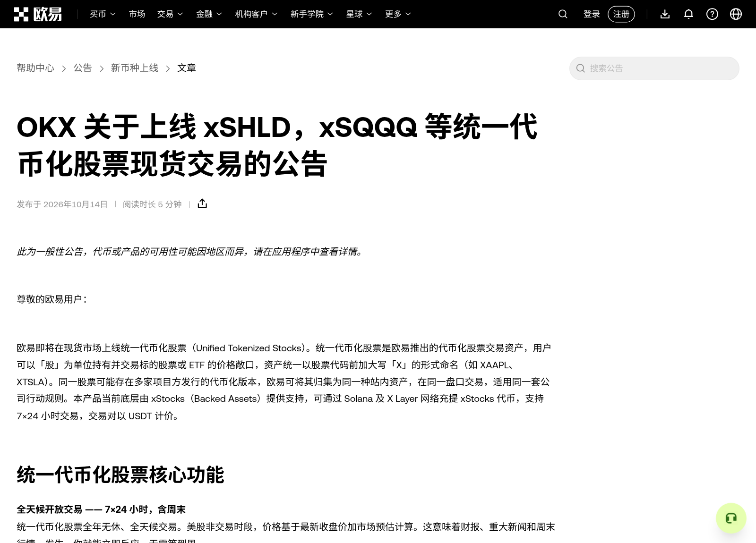Screen dimensions: 756x543
Task: Open the search magnifier in top navigation
Action: click(x=563, y=14)
